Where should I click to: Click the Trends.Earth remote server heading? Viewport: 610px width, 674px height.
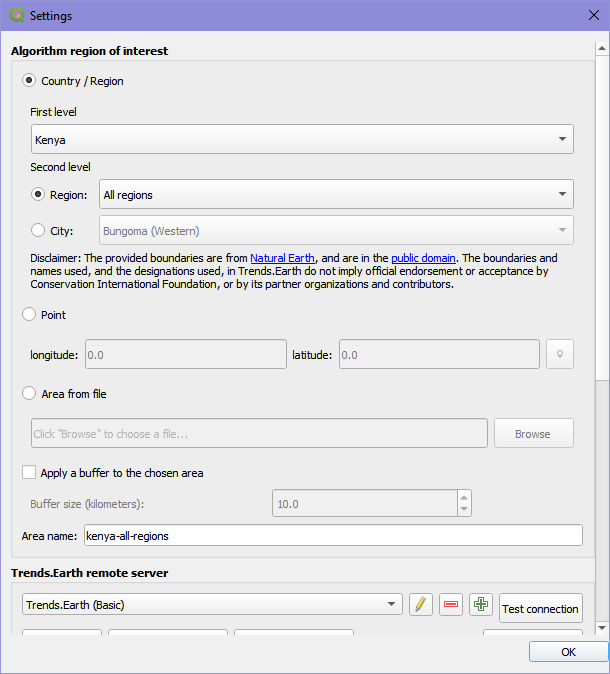pyautogui.click(x=89, y=573)
